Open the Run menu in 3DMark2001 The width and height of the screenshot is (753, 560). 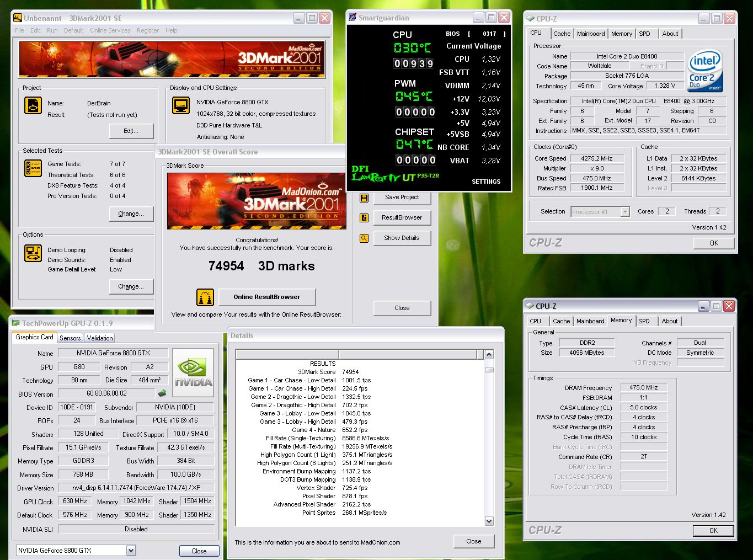pyautogui.click(x=52, y=30)
